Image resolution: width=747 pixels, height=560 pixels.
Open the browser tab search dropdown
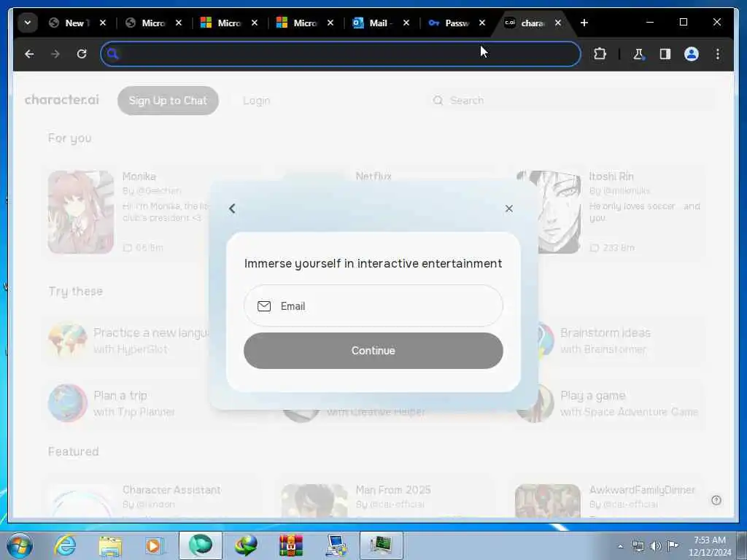28,23
